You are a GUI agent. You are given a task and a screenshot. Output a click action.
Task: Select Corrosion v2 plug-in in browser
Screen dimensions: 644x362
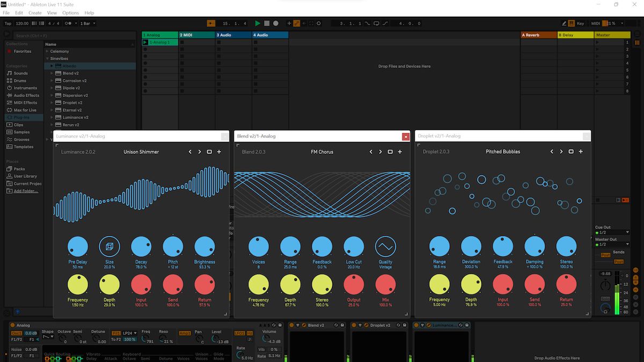(74, 80)
